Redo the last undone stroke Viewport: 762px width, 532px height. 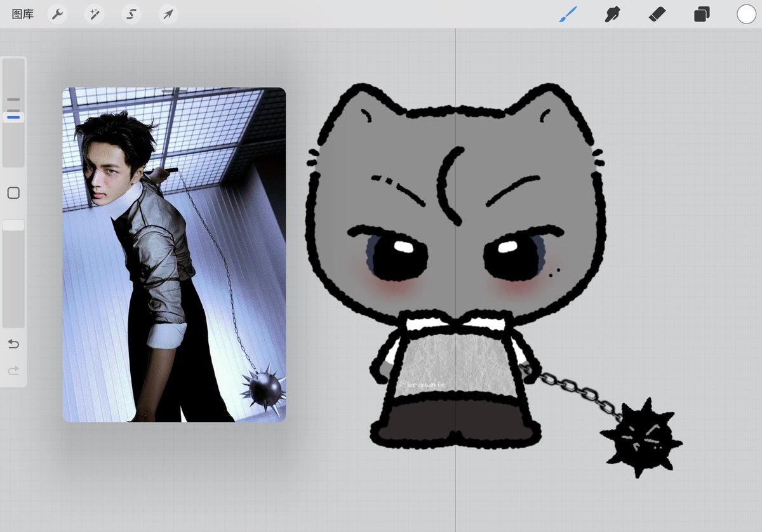click(x=13, y=370)
